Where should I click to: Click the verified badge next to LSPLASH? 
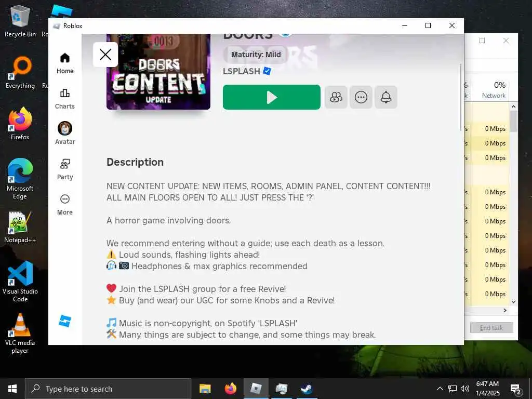coord(267,71)
